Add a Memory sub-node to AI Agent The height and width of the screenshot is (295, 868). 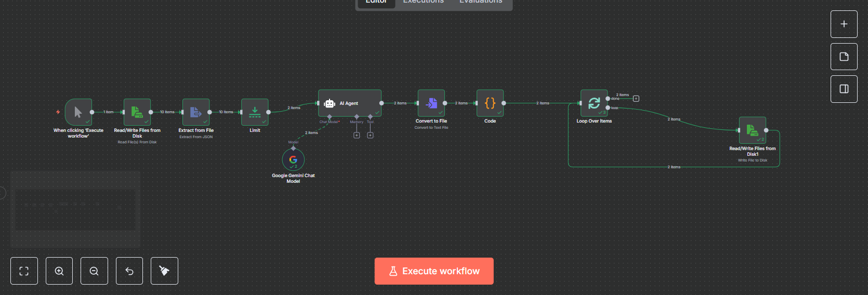point(357,136)
